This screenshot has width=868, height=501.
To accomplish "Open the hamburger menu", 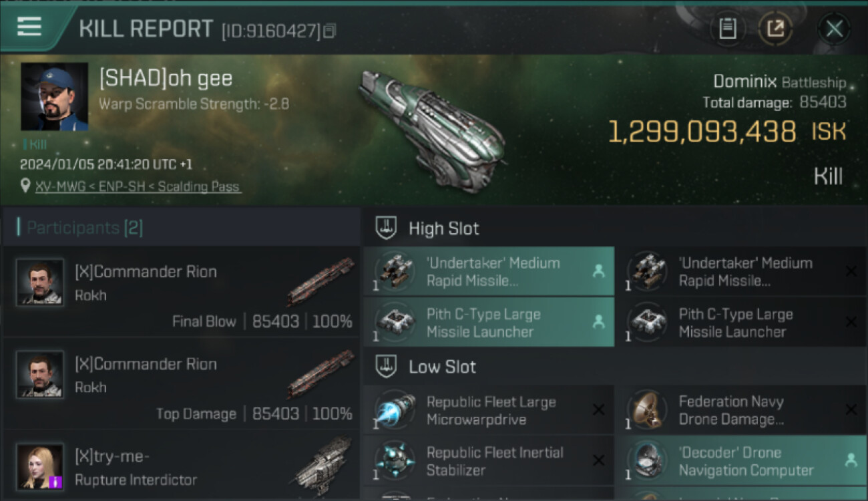I will click(x=29, y=27).
